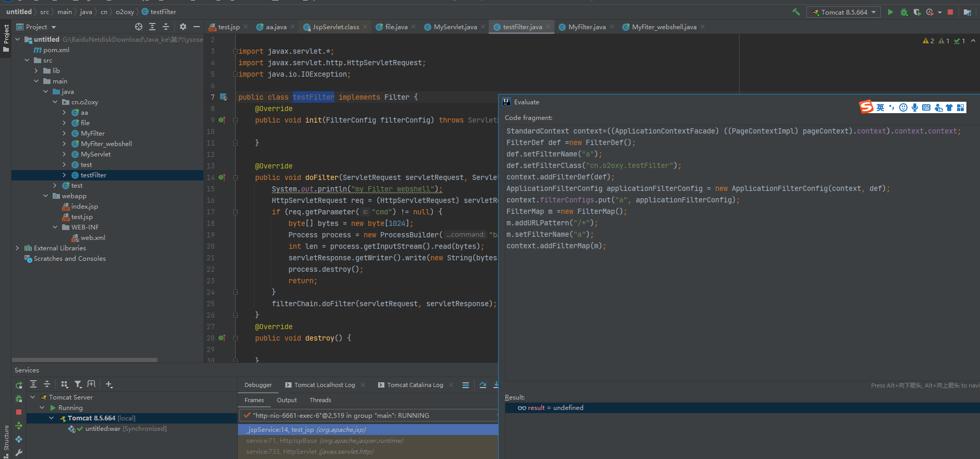This screenshot has height=459, width=980.
Task: Switch to the Output sub-tab
Action: click(287, 400)
